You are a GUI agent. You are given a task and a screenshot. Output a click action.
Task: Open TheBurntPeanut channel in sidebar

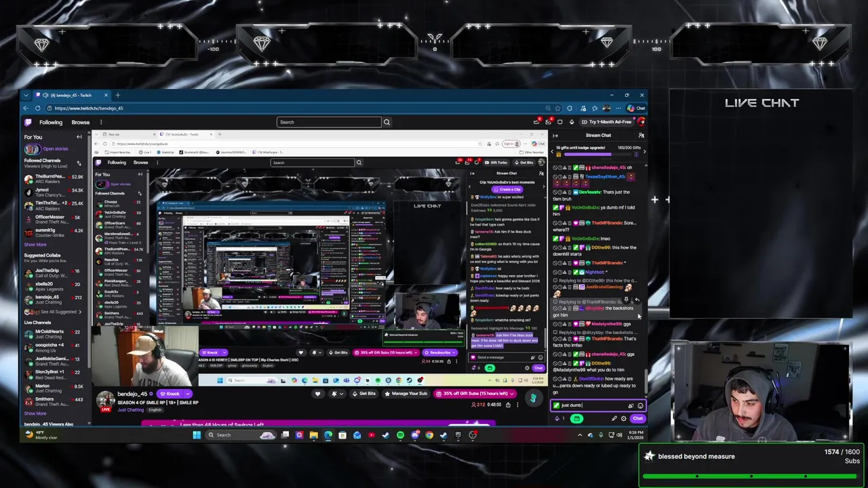point(53,179)
